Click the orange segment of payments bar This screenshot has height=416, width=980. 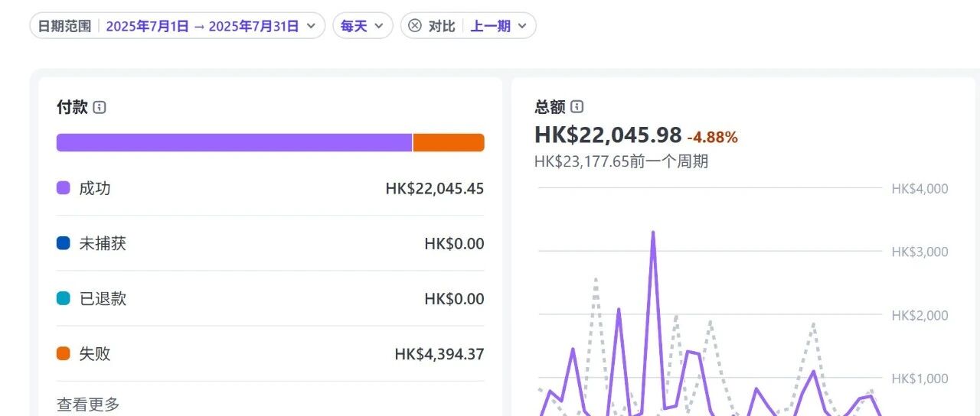pos(449,142)
